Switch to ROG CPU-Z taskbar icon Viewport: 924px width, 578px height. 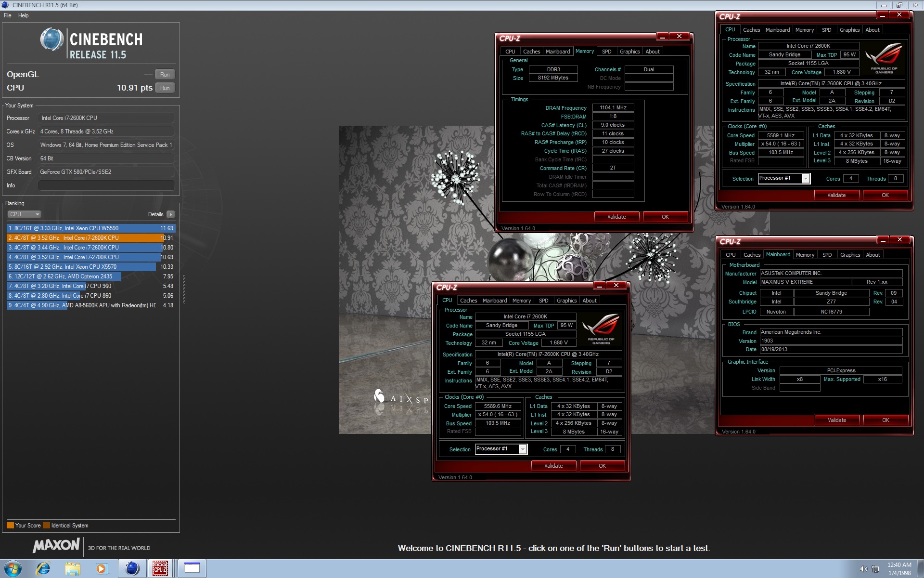pyautogui.click(x=160, y=569)
